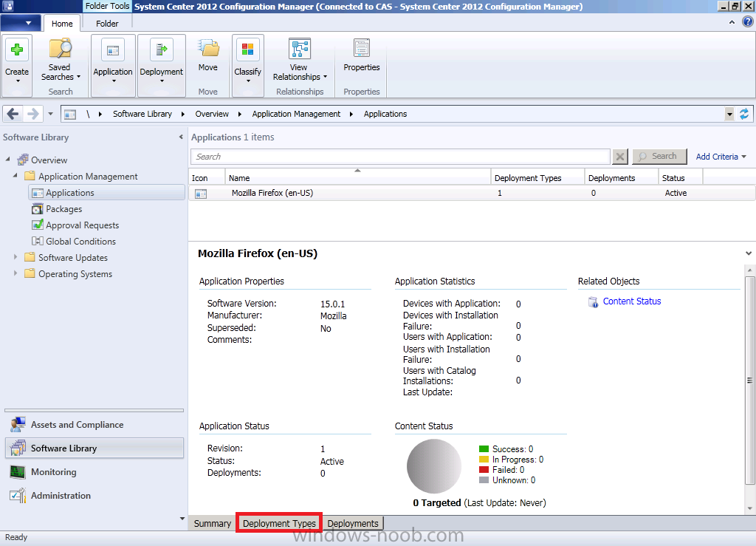Click the address bar root node icon
Viewport: 756px width, 546px height.
click(x=70, y=115)
